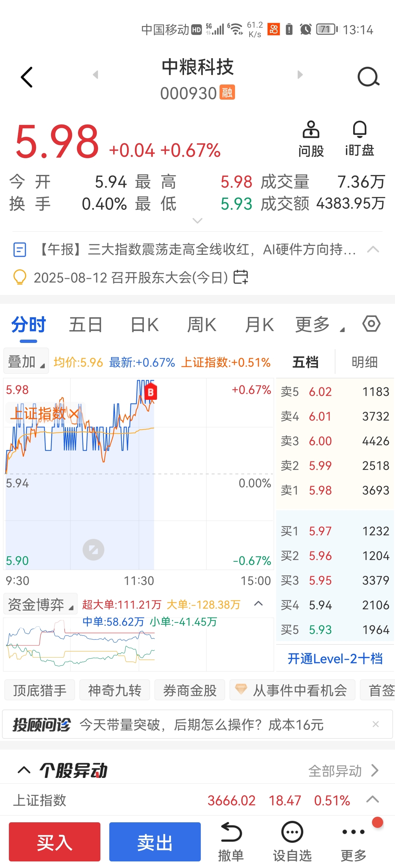395x868 pixels.
Task: Open chart settings with the hexagon icon
Action: coord(371,324)
